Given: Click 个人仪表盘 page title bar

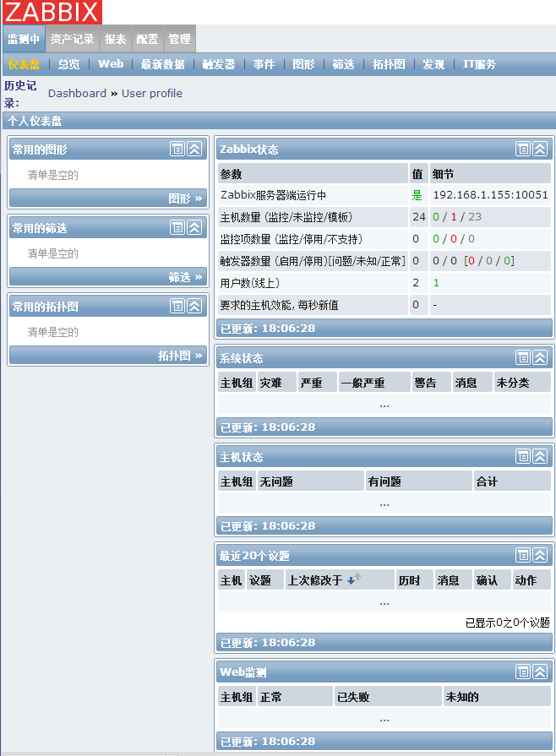Looking at the screenshot, I should pos(279,121).
